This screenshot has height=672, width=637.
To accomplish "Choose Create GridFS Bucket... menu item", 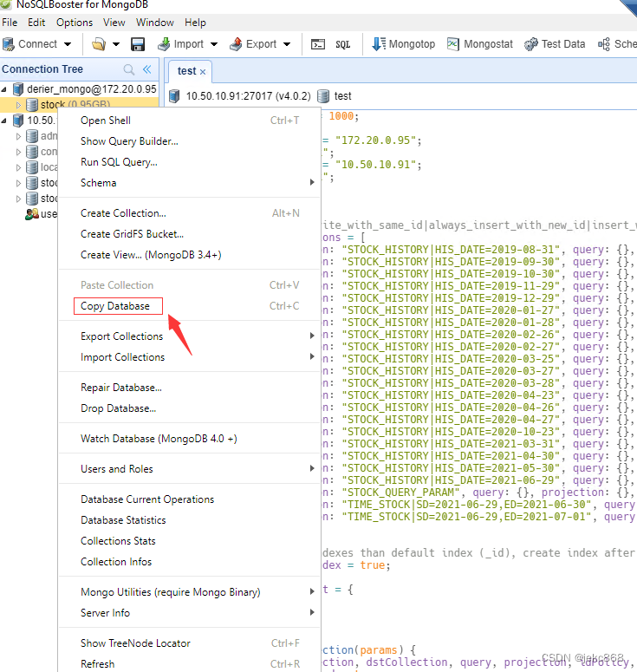I will (x=189, y=234).
